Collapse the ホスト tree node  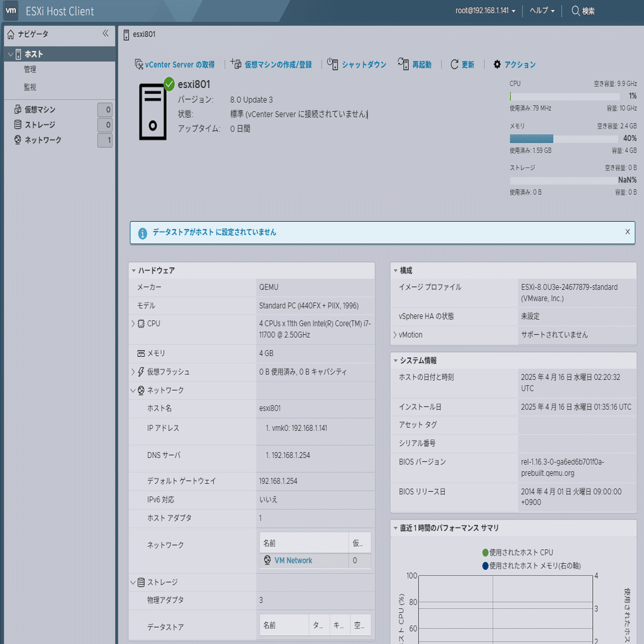[11, 54]
